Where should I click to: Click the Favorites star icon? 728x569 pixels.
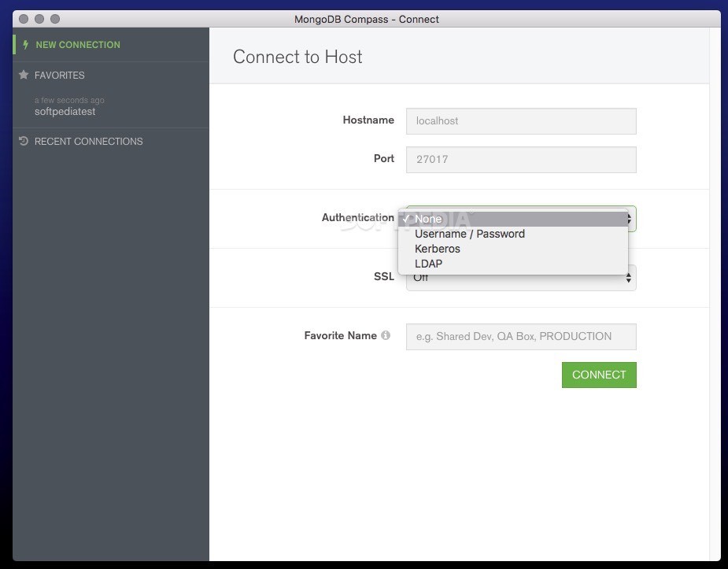point(24,75)
